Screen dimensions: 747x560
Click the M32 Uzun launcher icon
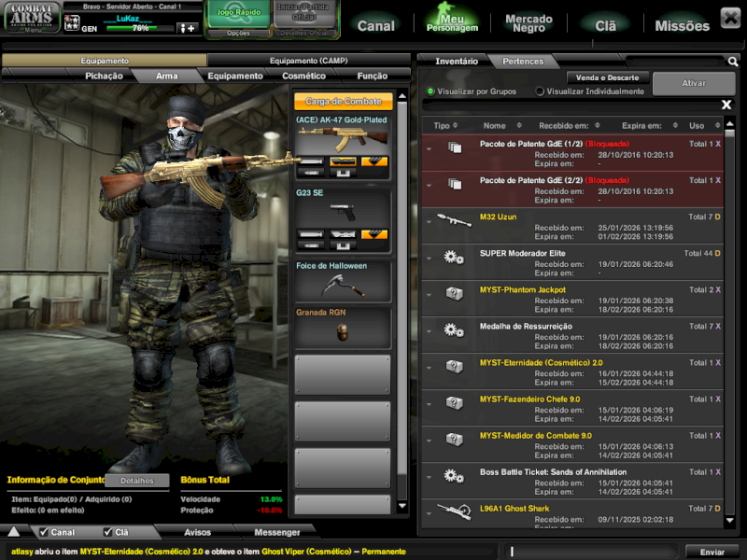tap(454, 220)
